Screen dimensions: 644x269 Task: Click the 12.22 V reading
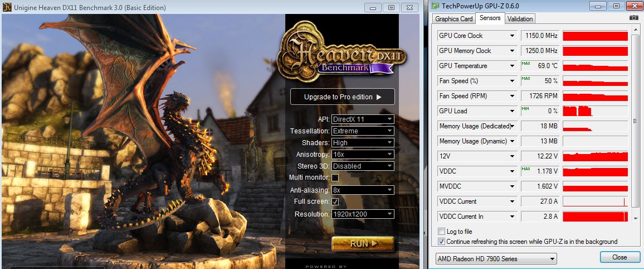tap(540, 156)
